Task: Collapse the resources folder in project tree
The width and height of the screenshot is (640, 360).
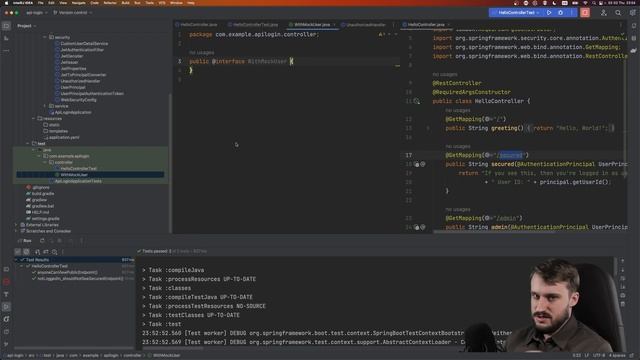Action: pyautogui.click(x=33, y=118)
